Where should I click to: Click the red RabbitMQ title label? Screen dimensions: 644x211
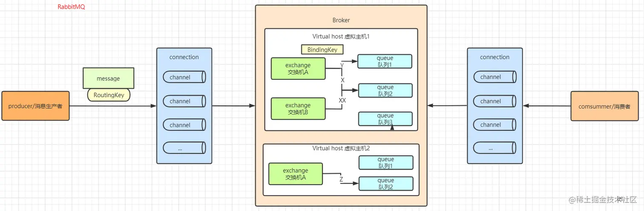tap(71, 7)
